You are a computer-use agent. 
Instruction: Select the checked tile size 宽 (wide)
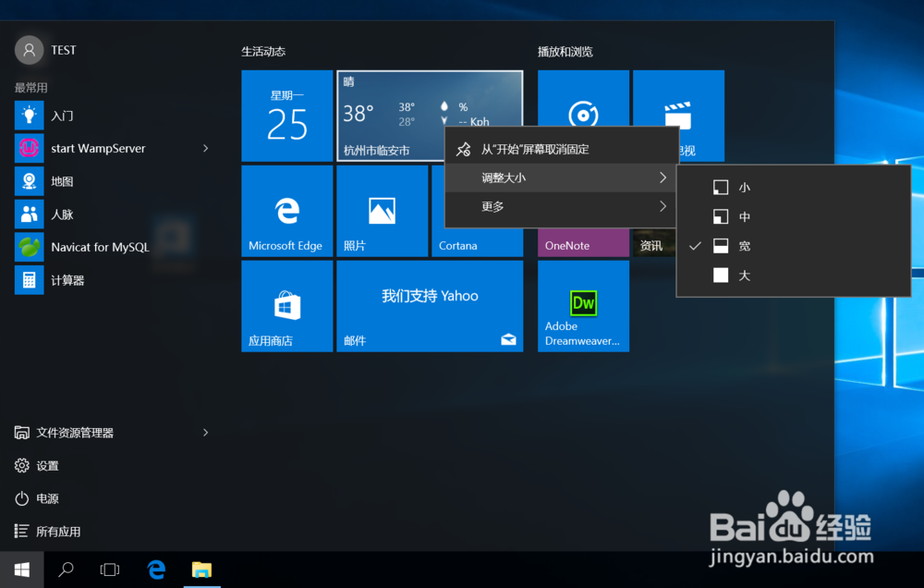793,246
